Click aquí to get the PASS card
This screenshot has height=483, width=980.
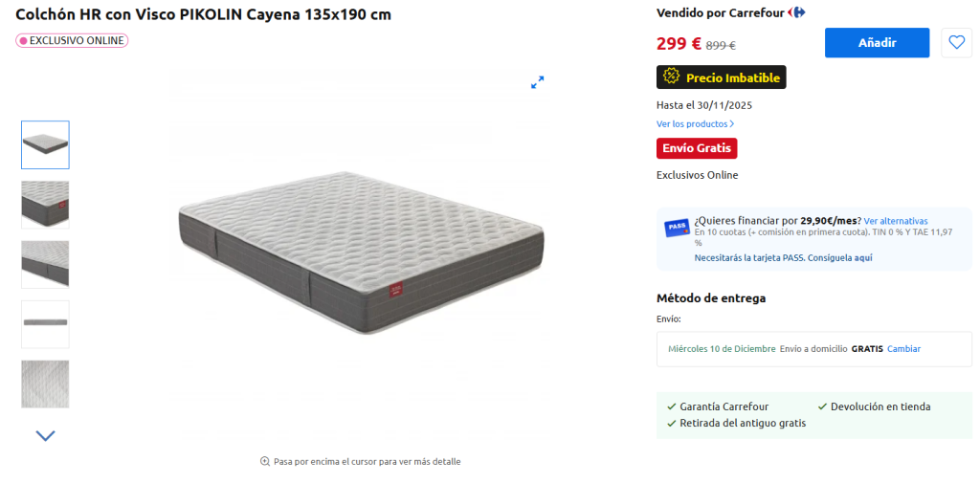tap(863, 257)
